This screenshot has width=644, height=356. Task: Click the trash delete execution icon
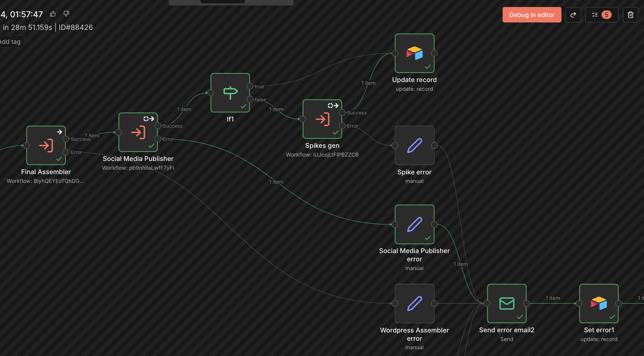click(630, 15)
